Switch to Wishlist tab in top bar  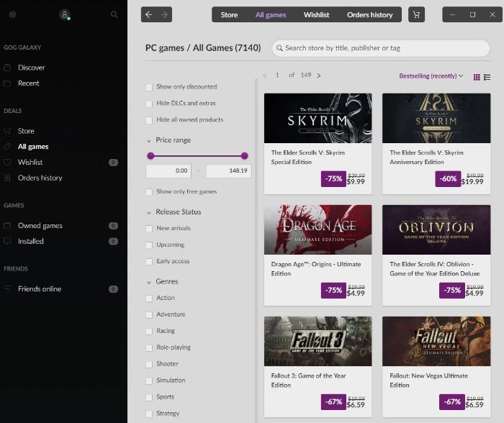[x=316, y=15]
